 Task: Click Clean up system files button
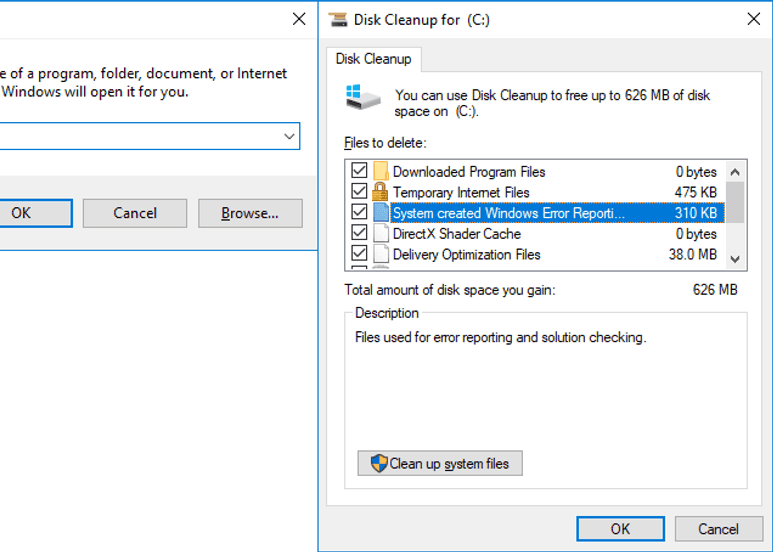[x=440, y=463]
